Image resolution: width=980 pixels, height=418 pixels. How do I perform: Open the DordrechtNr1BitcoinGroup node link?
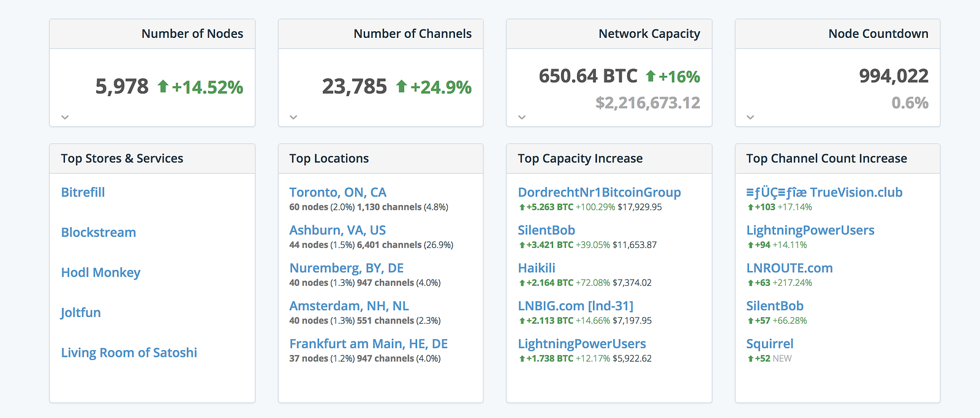click(599, 192)
